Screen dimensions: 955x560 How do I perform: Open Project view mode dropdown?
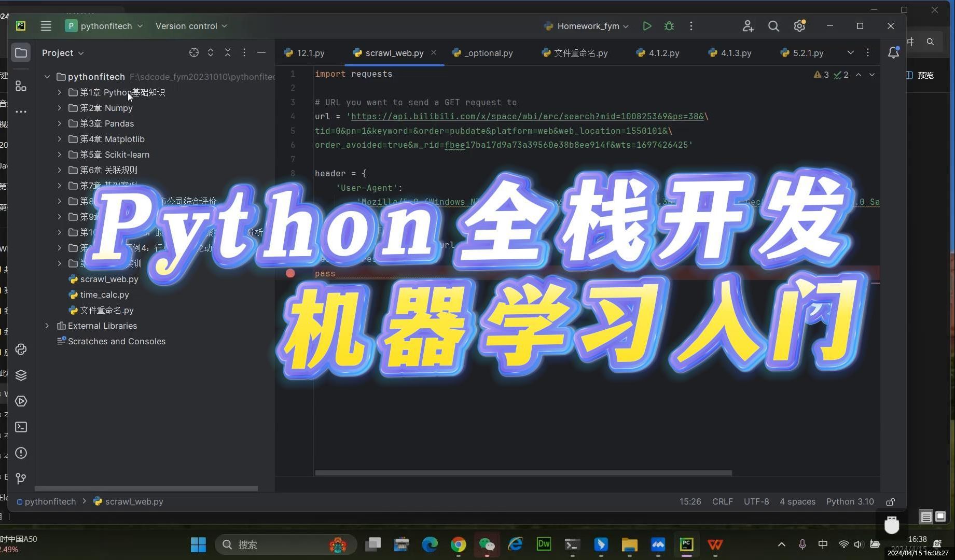63,53
